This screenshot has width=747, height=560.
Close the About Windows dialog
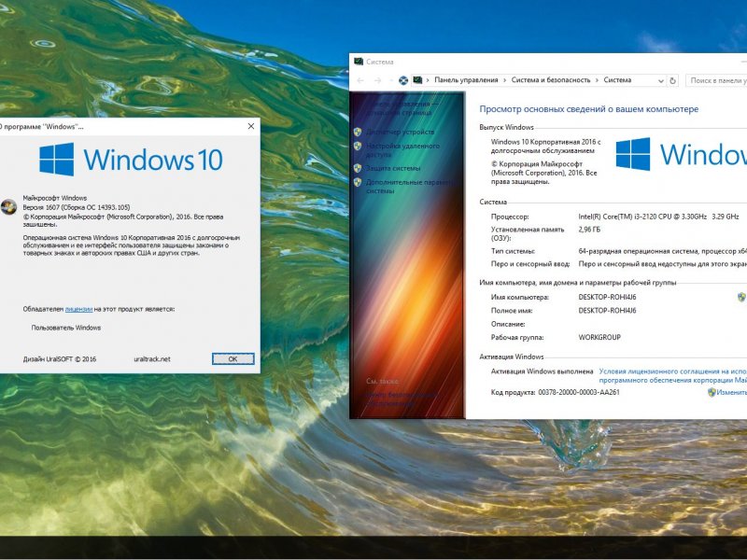[x=251, y=126]
